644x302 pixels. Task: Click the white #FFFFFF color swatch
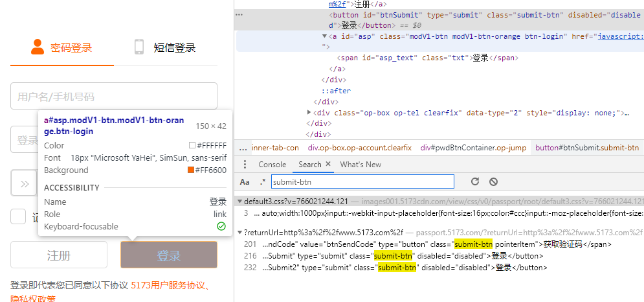[192, 145]
